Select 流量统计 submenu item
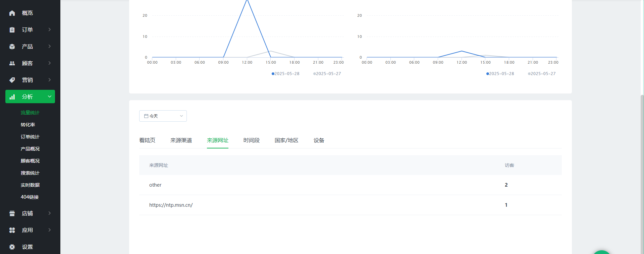The width and height of the screenshot is (644, 254). pyautogui.click(x=30, y=113)
